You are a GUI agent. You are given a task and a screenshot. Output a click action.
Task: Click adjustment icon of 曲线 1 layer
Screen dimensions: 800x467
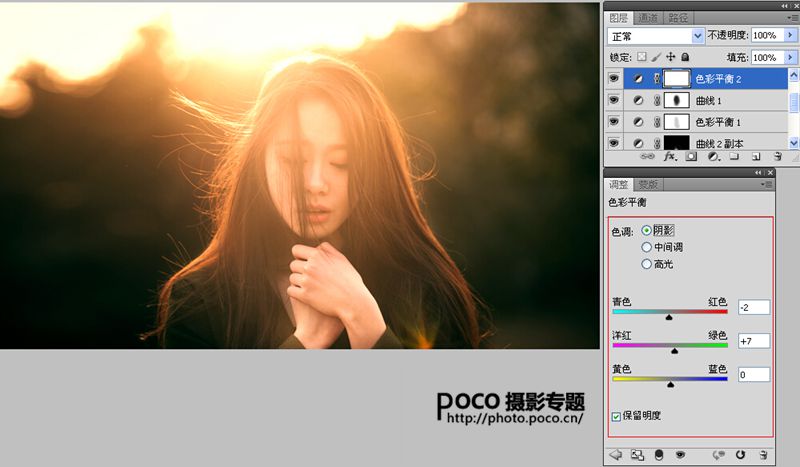tap(638, 101)
